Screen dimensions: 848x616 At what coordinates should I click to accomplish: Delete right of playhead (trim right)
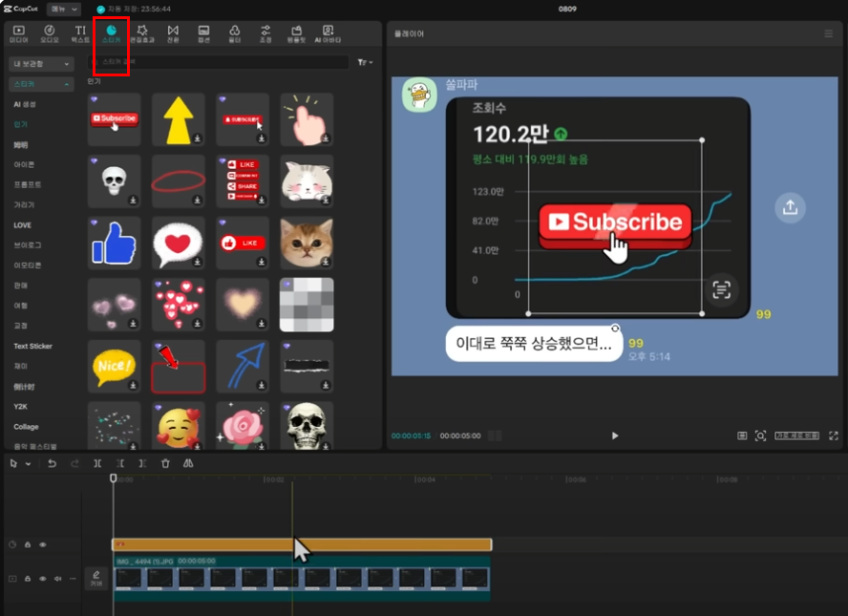pyautogui.click(x=143, y=463)
